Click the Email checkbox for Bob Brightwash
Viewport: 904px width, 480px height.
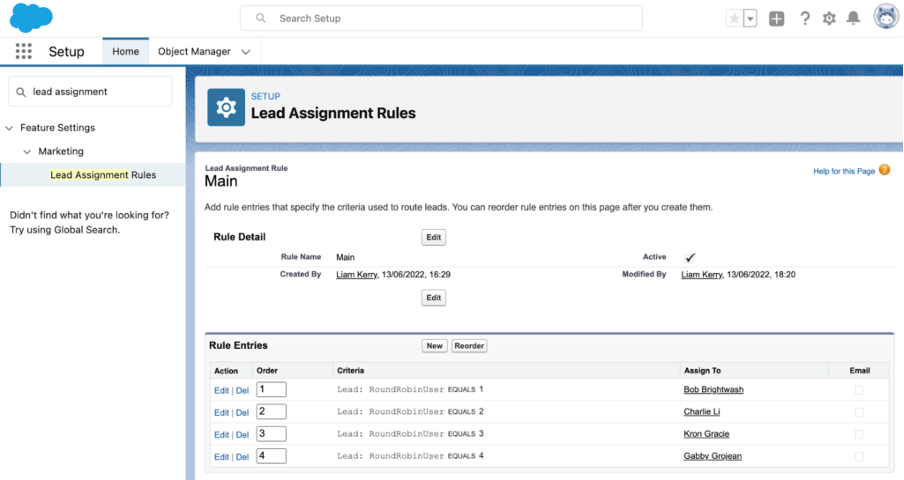point(859,390)
